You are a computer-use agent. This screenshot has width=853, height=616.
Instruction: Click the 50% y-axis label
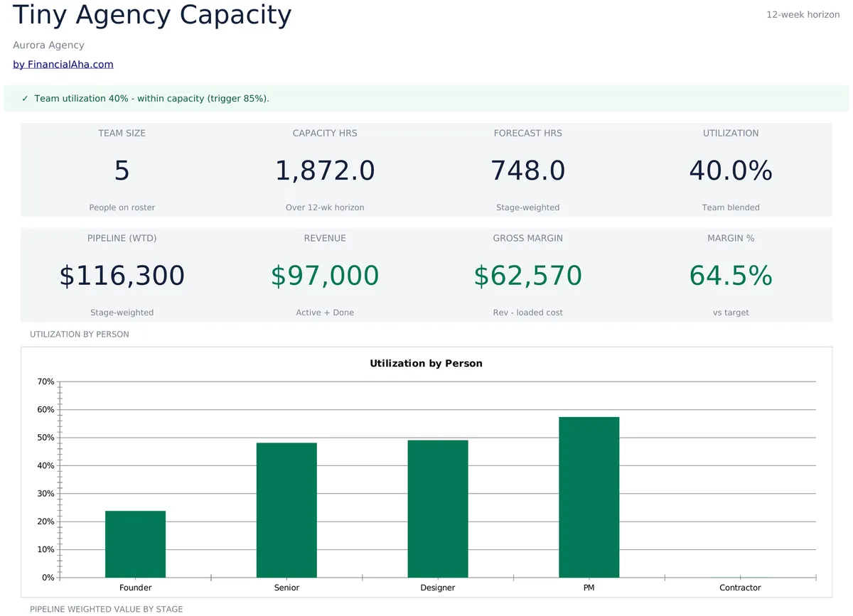[45, 438]
